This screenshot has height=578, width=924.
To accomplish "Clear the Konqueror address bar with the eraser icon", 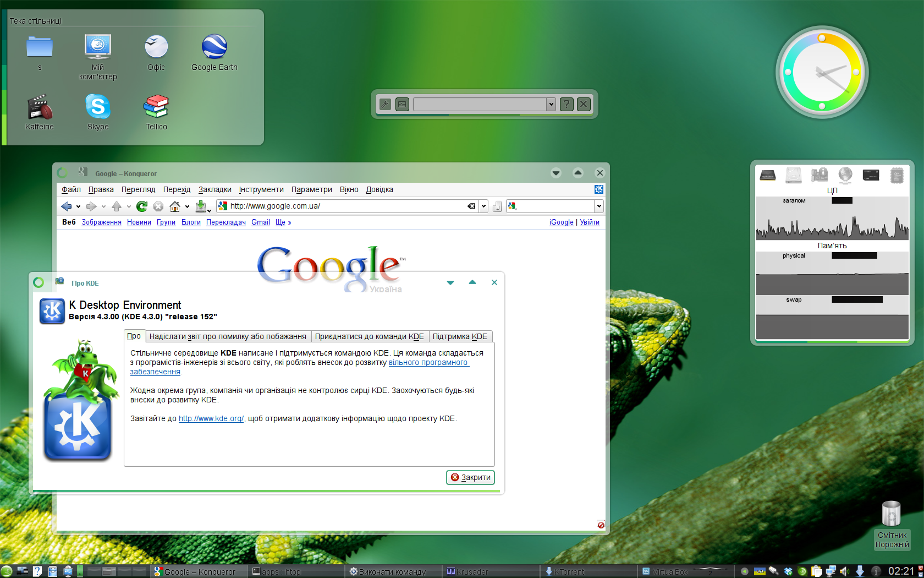I will point(471,206).
